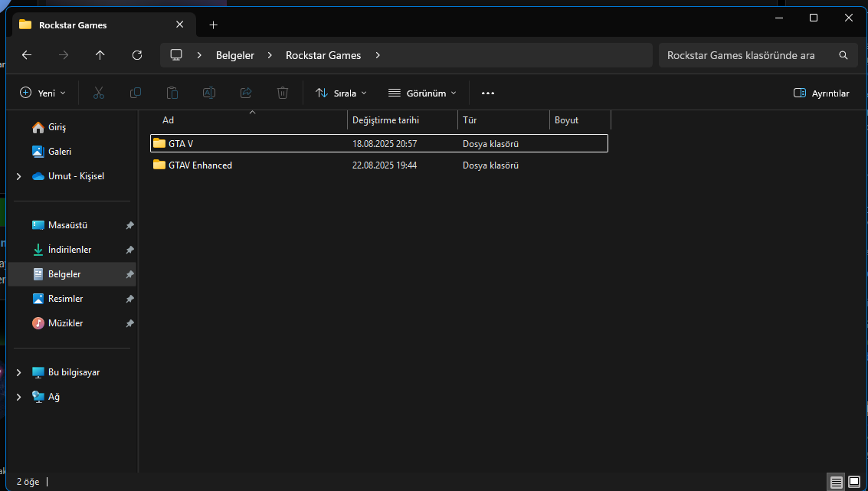Click the Cut scissors icon
868x491 pixels.
[99, 93]
